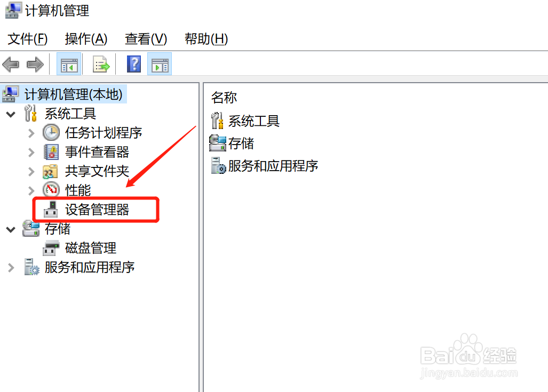The height and width of the screenshot is (392, 548).
Task: Expand the 共享文件夹 node
Action: pyautogui.click(x=31, y=172)
